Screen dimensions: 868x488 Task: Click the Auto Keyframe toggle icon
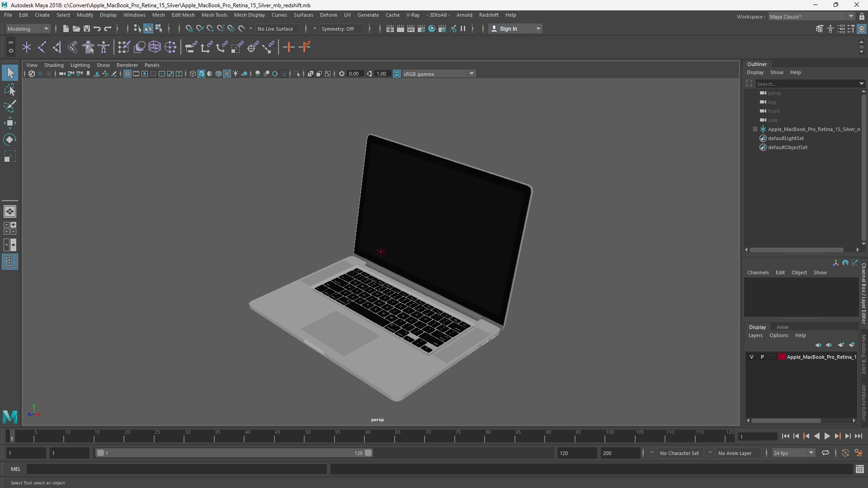pyautogui.click(x=845, y=453)
